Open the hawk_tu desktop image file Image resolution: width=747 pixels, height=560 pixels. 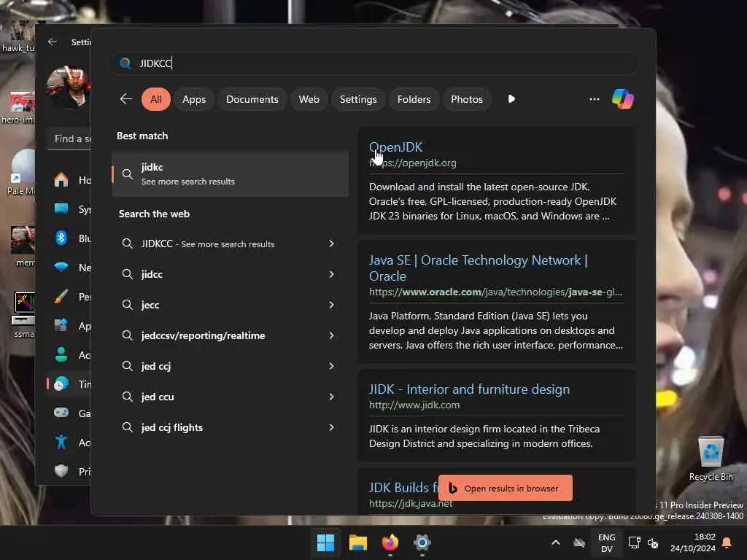pyautogui.click(x=18, y=37)
